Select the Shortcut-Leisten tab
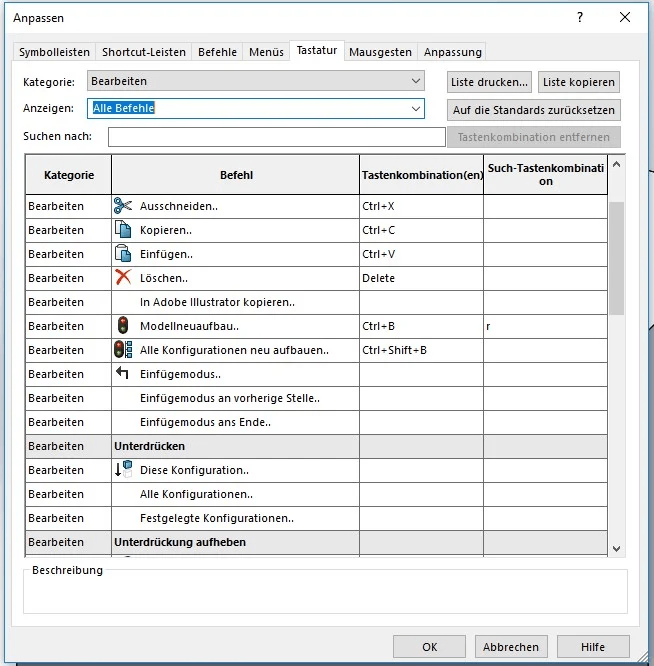This screenshot has height=666, width=654. coord(145,52)
